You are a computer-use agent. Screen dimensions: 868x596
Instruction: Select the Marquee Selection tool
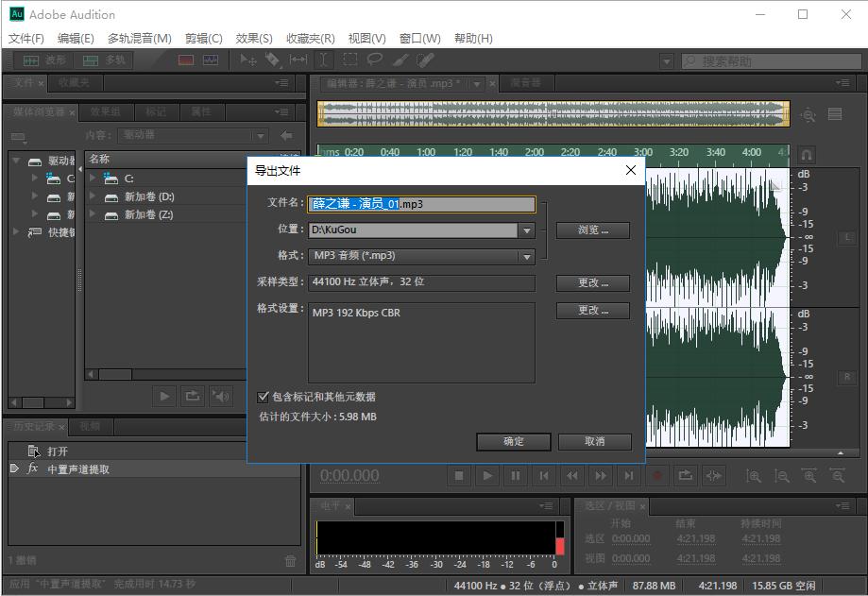(349, 60)
